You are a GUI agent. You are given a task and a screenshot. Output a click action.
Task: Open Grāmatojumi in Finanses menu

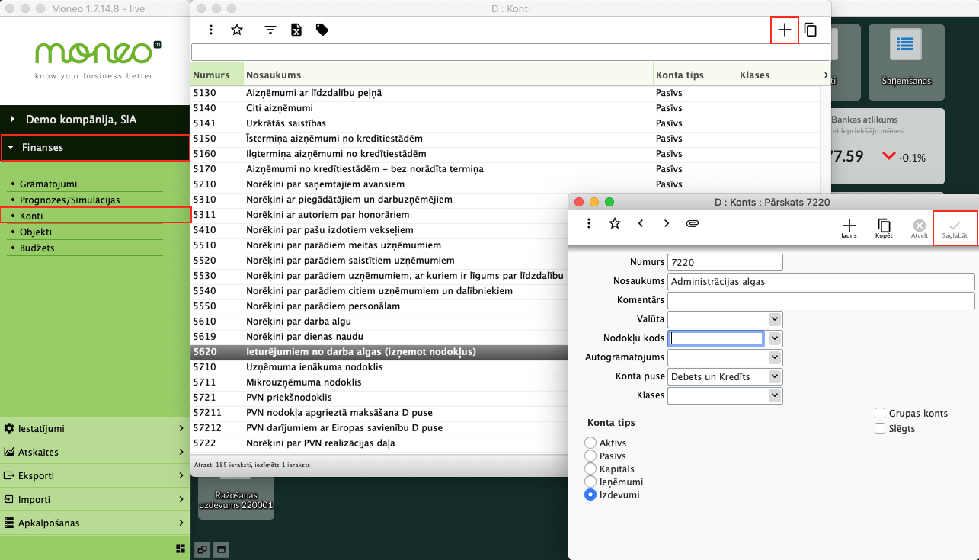tap(48, 184)
